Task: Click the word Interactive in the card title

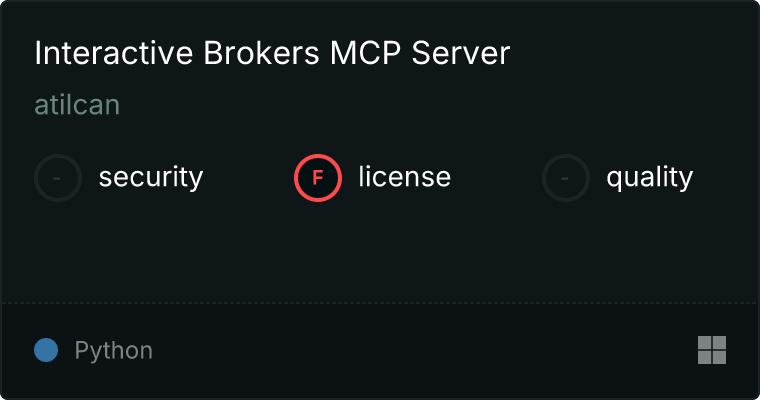Action: (114, 53)
